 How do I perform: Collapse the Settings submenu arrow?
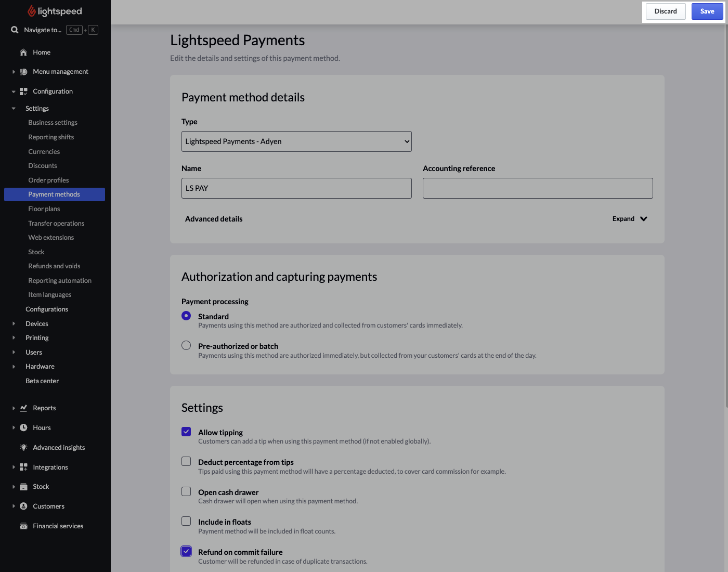(14, 109)
